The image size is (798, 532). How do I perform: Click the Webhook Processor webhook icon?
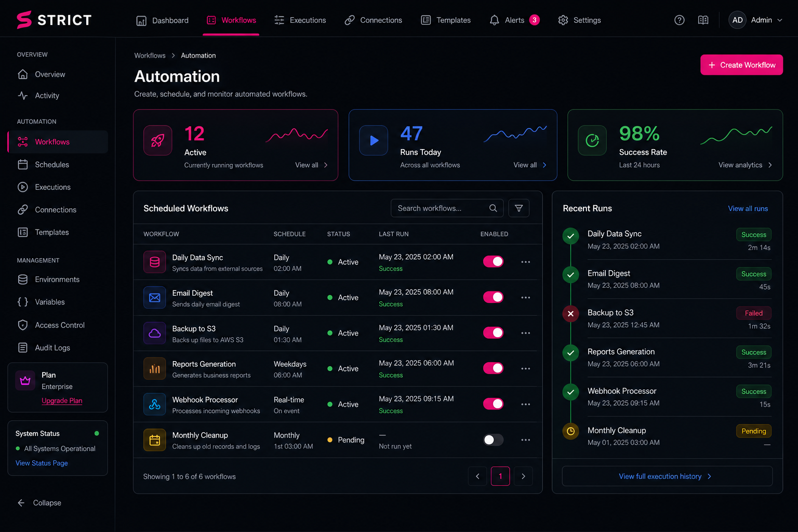point(155,404)
